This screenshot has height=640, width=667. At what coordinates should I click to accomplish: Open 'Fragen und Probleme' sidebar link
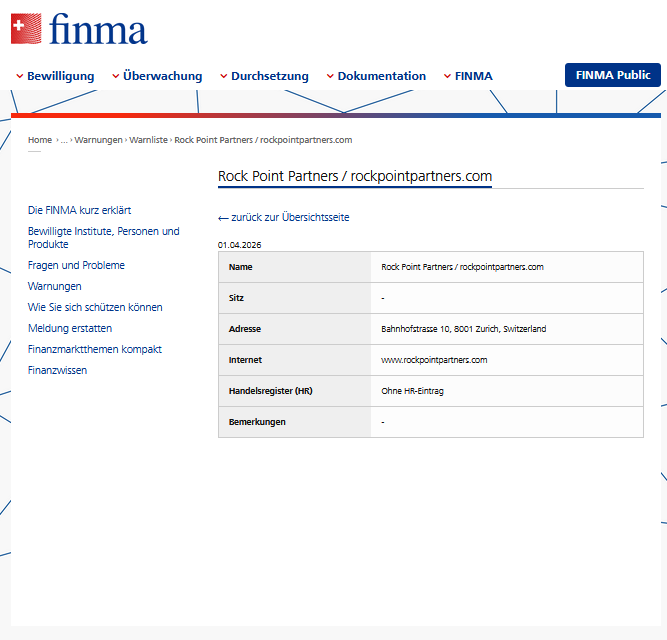(76, 265)
